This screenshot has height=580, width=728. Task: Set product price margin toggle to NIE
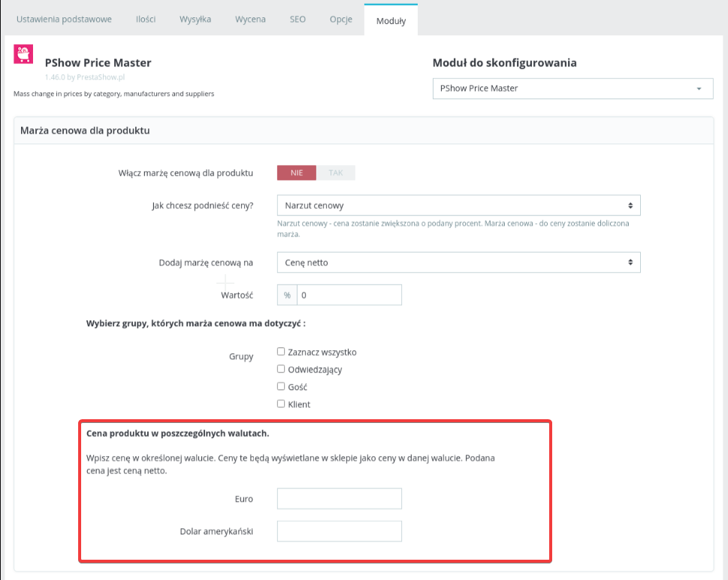click(297, 173)
